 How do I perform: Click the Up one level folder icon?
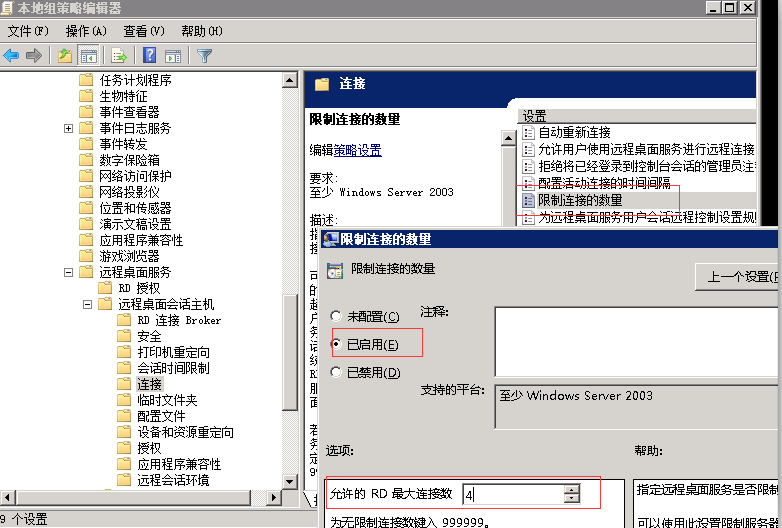pyautogui.click(x=65, y=56)
